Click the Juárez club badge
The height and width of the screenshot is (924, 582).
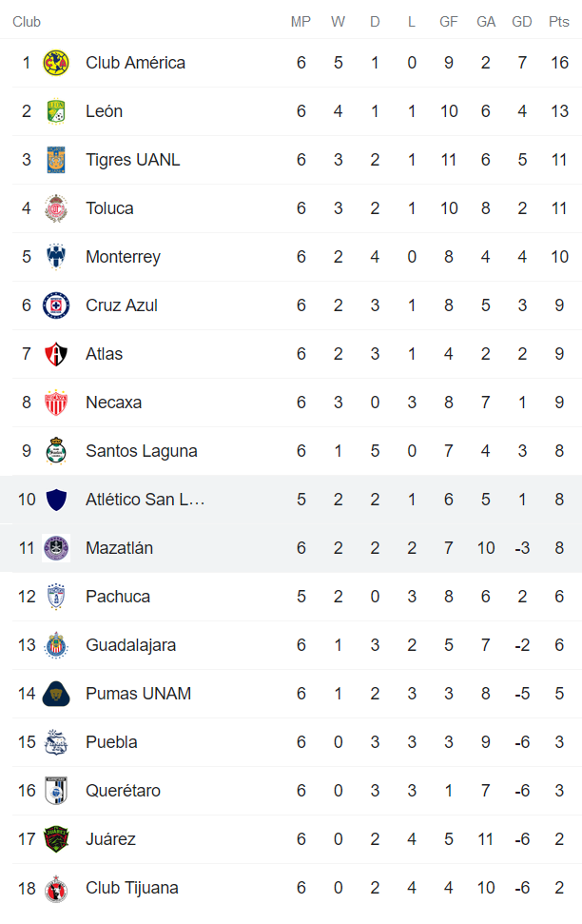(x=55, y=838)
